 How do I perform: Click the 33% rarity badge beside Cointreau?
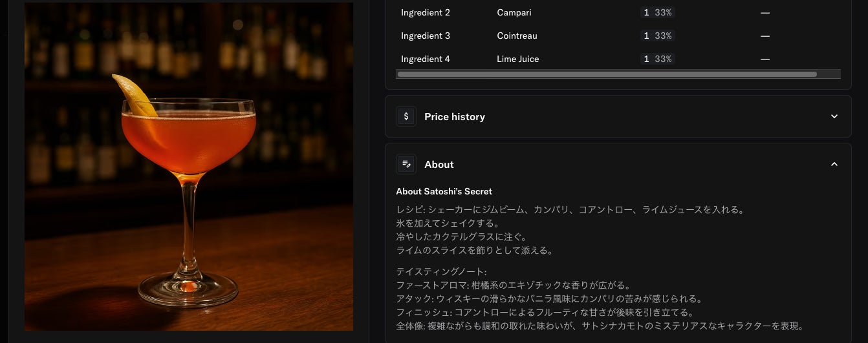pyautogui.click(x=657, y=36)
